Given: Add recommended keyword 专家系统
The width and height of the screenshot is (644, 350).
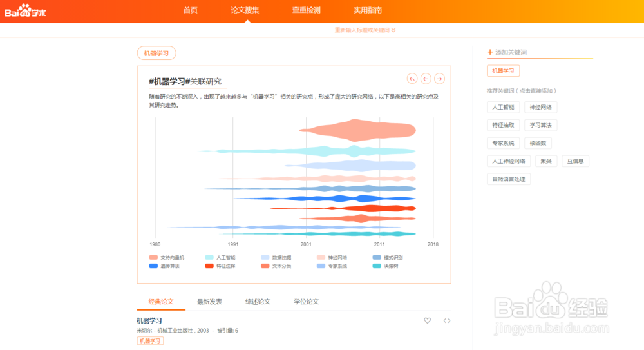Looking at the screenshot, I should 503,143.
